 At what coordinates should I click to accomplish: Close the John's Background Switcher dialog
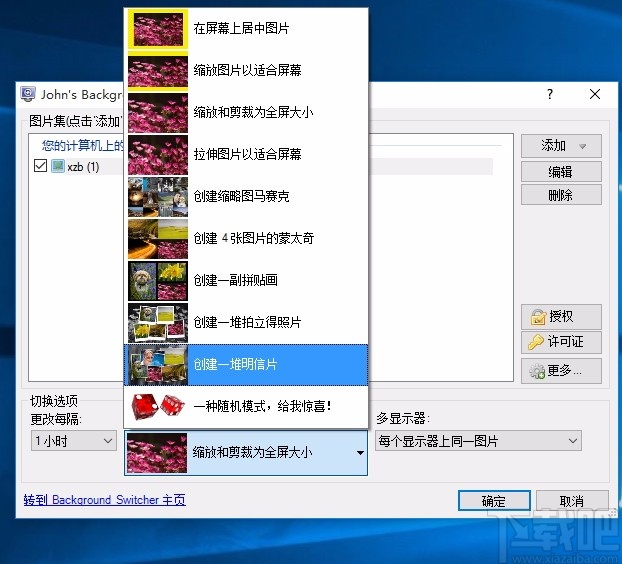coord(595,94)
